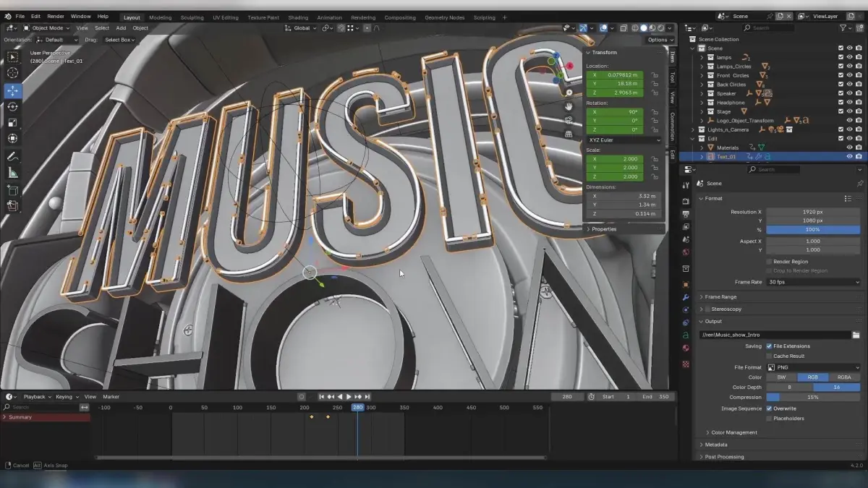Open the Global orientation dropdown
The image size is (868, 488).
302,28
